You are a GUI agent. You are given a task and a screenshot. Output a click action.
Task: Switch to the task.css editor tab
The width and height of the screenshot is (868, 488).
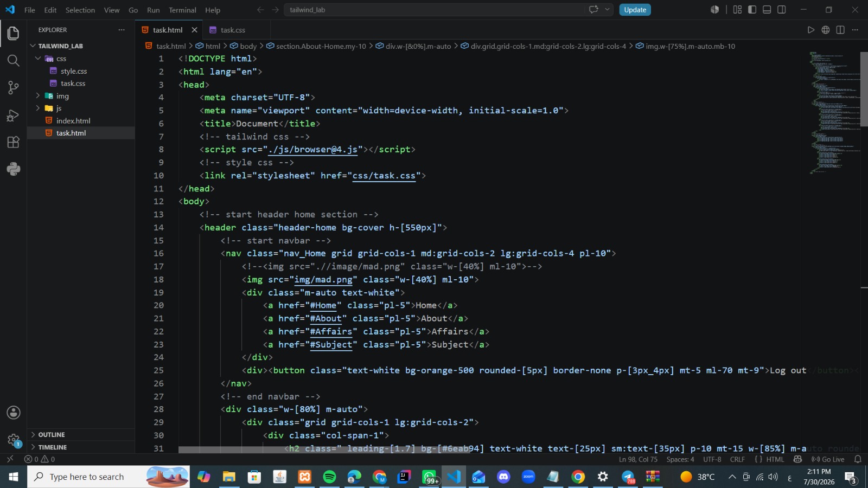point(233,30)
